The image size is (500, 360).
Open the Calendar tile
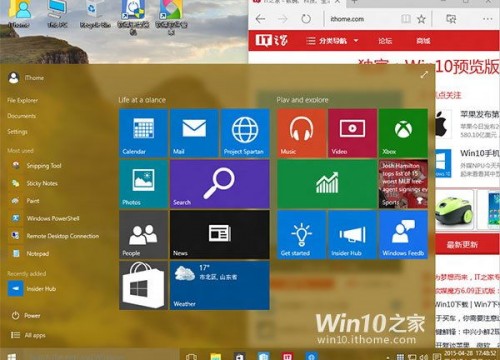[143, 133]
